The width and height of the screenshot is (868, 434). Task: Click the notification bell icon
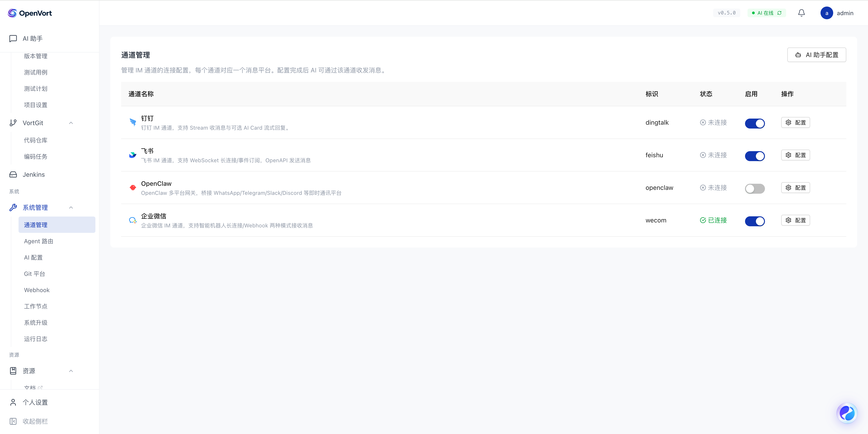point(801,13)
